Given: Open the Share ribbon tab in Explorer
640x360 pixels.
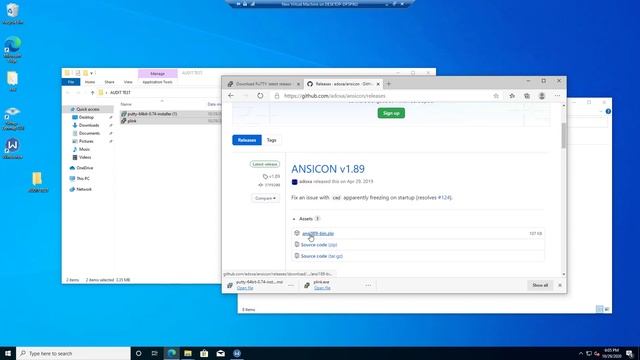Looking at the screenshot, I should click(109, 82).
